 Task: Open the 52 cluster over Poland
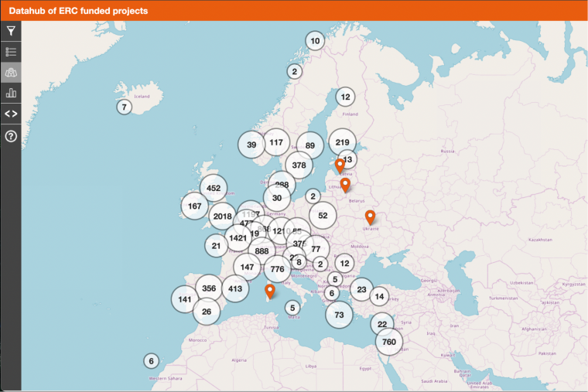(323, 216)
